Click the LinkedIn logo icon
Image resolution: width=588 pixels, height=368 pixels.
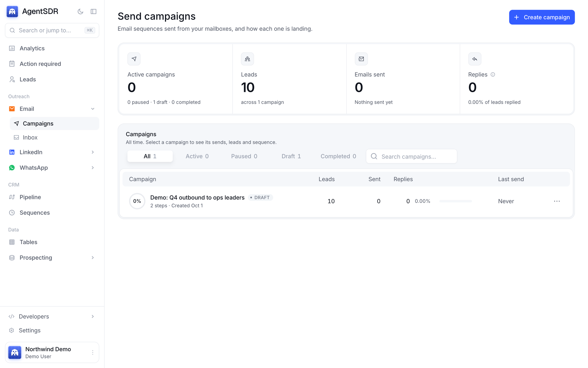click(12, 152)
